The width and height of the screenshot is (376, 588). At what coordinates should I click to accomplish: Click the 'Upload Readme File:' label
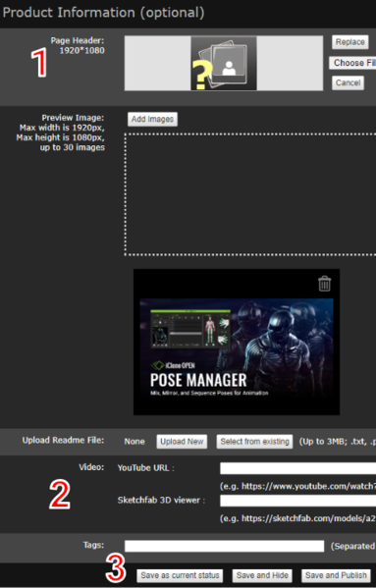point(63,440)
